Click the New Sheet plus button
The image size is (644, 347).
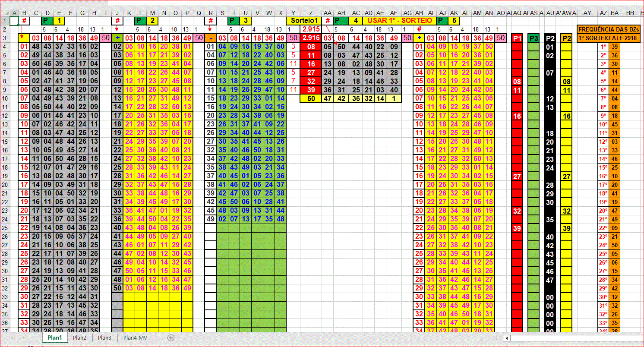[x=171, y=338]
